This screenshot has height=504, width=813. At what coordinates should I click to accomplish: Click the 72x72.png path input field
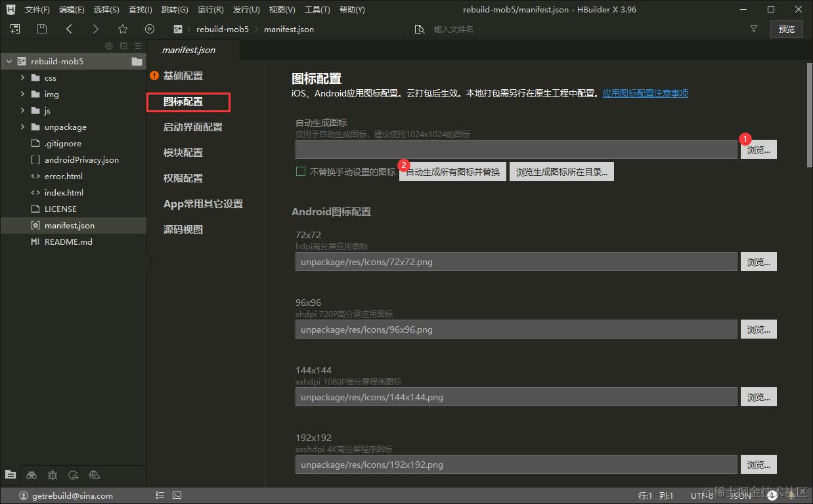click(516, 262)
